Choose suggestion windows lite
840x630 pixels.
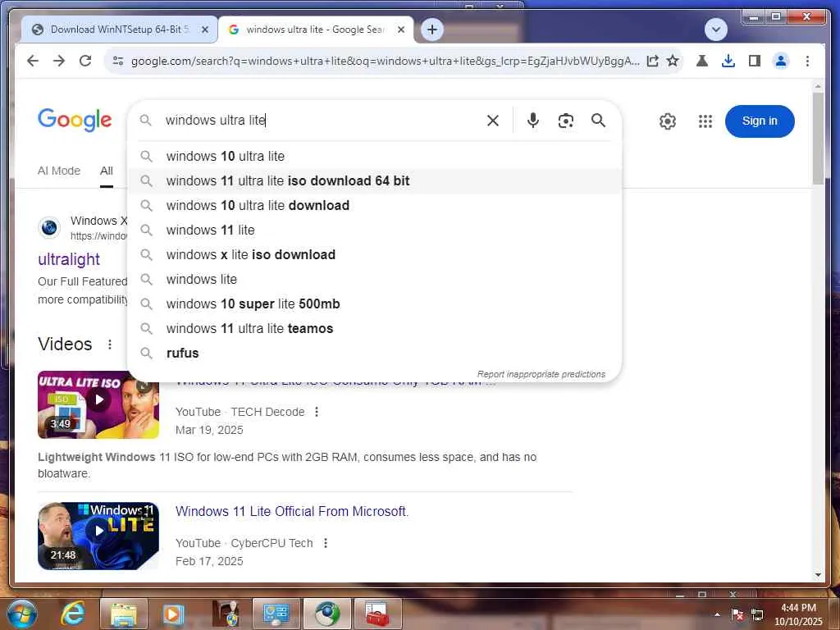(374, 280)
